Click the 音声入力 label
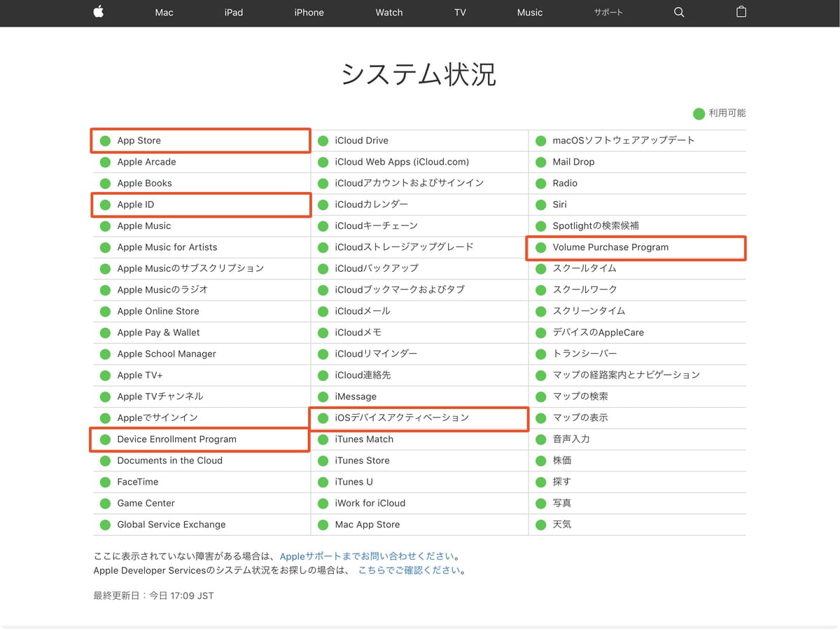Viewport: 840px width, 629px height. (x=571, y=439)
